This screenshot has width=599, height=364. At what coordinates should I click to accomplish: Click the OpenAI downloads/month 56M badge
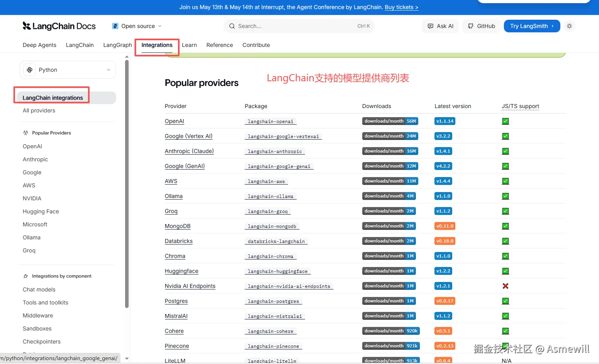(x=390, y=121)
